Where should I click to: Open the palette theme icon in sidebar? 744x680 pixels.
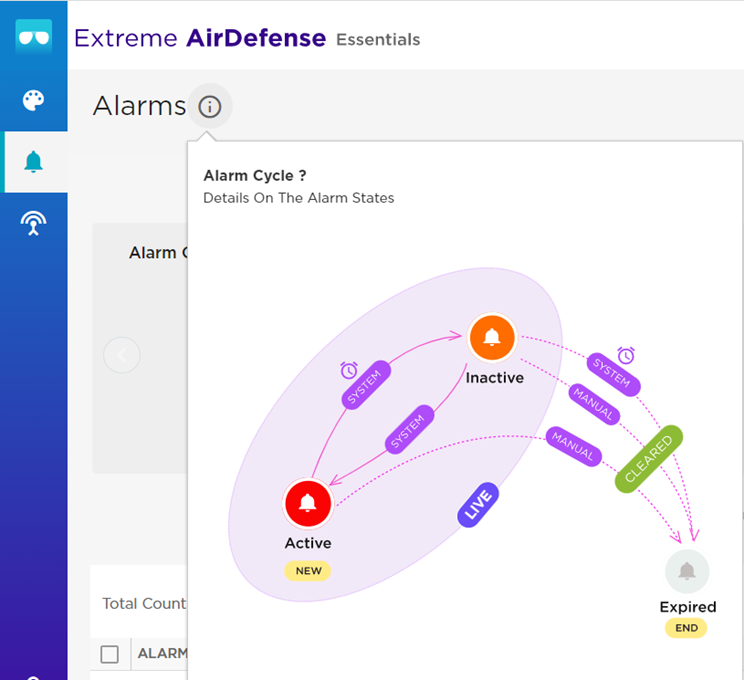pyautogui.click(x=33, y=101)
